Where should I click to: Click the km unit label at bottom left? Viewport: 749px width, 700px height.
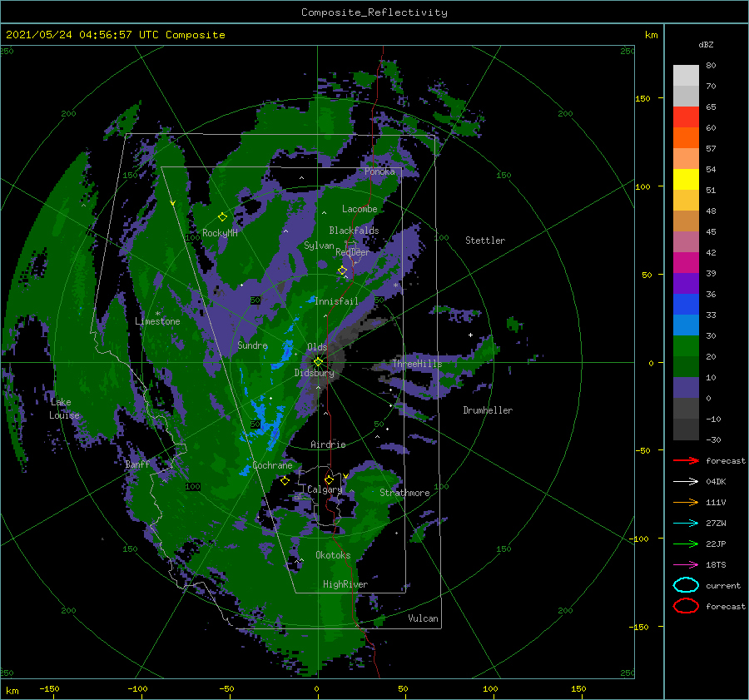(x=12, y=691)
